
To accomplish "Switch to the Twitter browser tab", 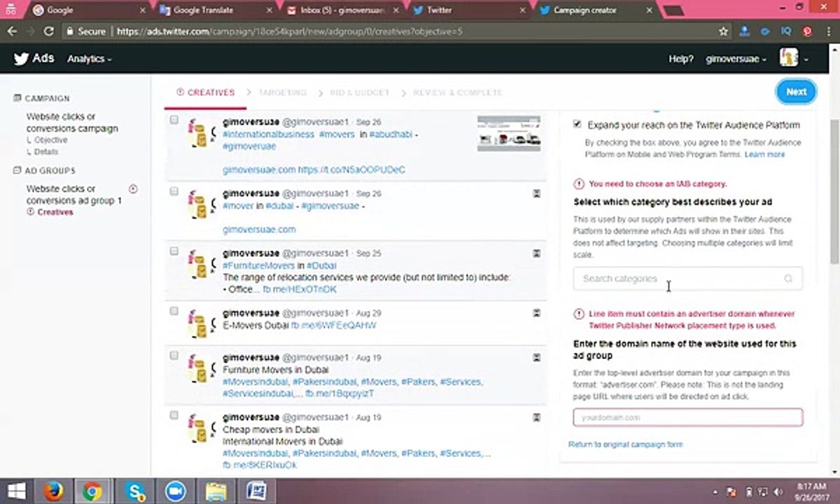I will click(469, 10).
